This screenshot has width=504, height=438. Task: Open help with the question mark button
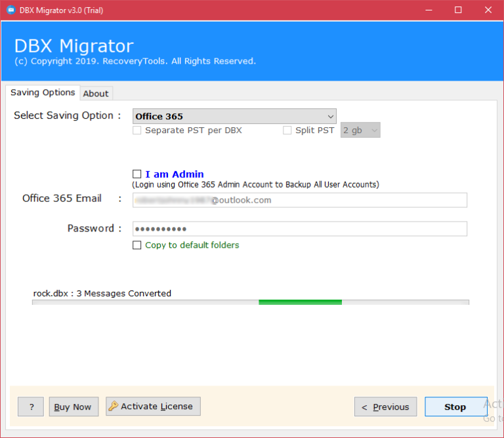(x=31, y=407)
